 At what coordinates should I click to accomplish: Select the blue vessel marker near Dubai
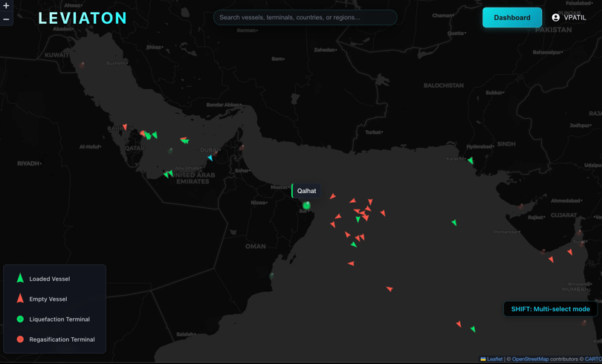(x=210, y=157)
